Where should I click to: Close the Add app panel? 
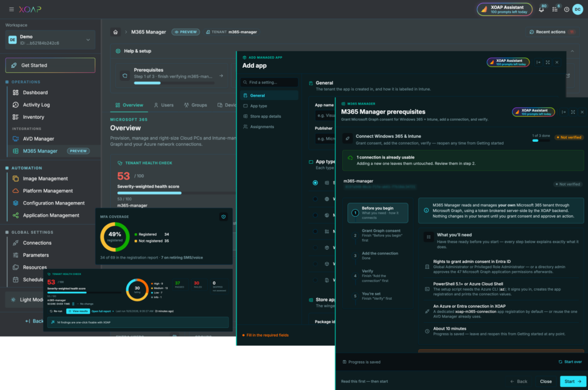coord(557,62)
